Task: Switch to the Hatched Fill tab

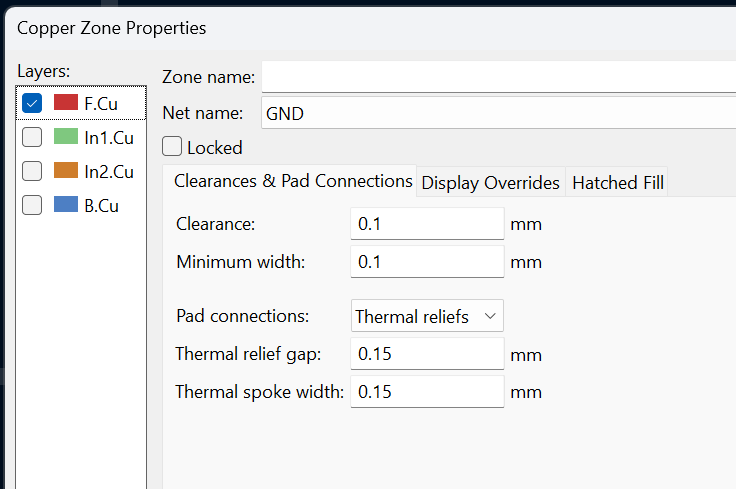Action: coord(618,182)
